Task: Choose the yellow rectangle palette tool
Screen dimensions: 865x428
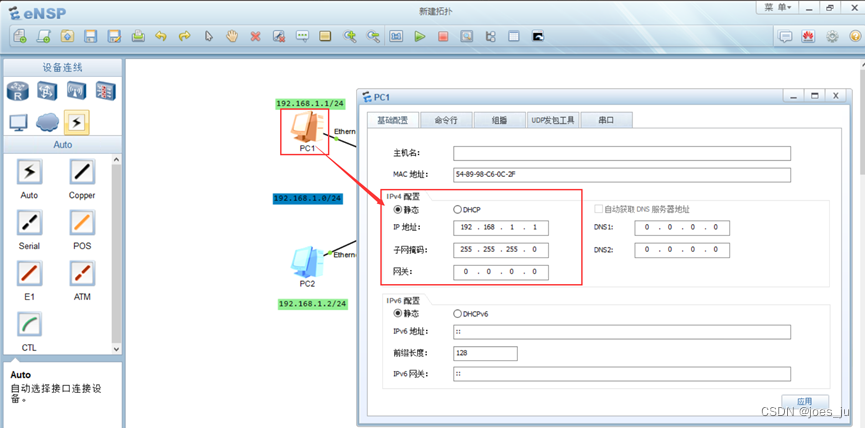Action: (x=325, y=36)
